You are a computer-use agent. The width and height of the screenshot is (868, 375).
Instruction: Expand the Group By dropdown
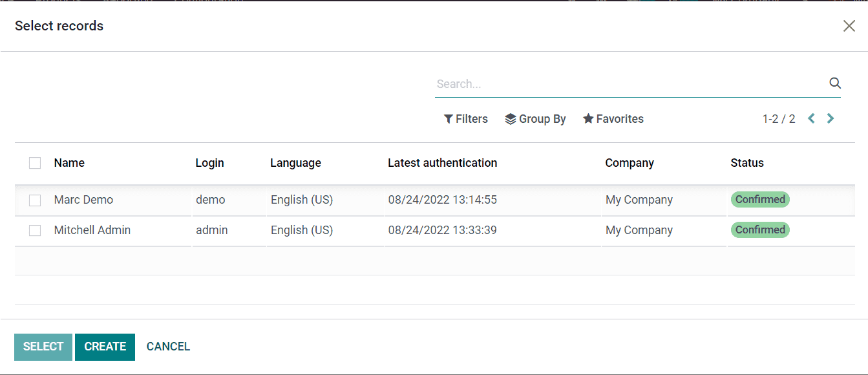pos(535,119)
